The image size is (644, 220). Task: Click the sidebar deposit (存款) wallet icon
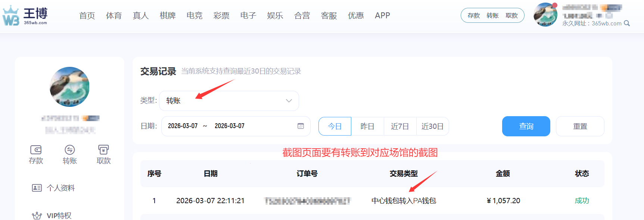(36, 150)
